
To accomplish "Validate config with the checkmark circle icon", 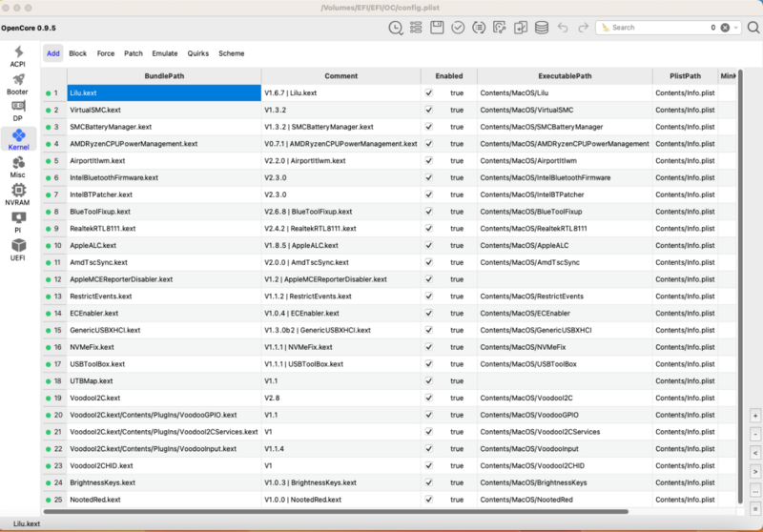I will click(x=458, y=28).
